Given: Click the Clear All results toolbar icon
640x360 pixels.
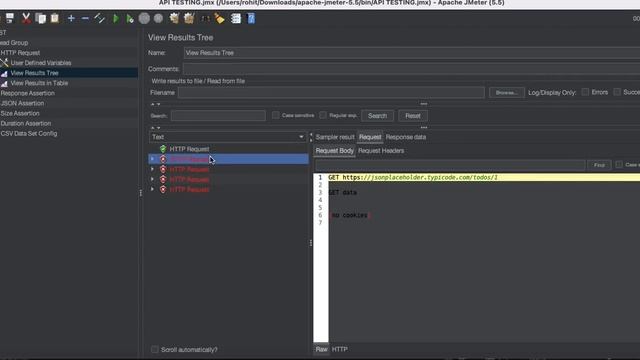Looking at the screenshot, I should (189, 18).
